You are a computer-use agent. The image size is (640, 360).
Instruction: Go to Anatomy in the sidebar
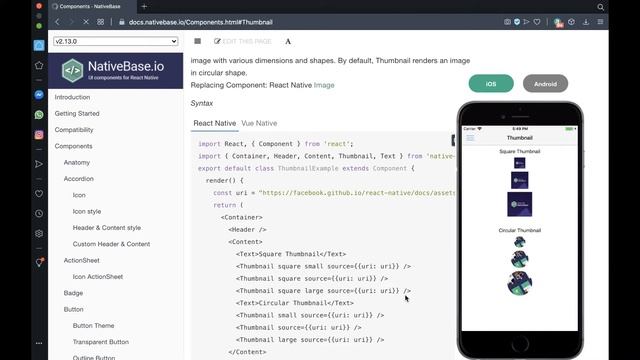(x=77, y=162)
